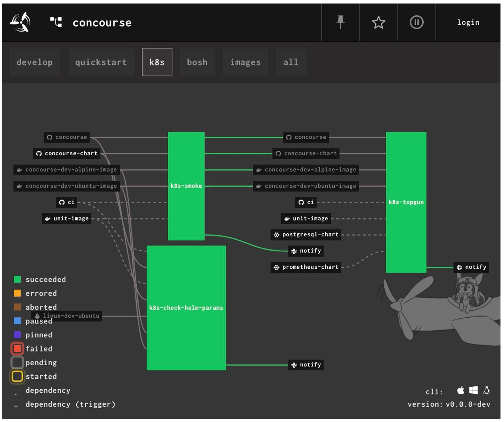Viewport: 504px width, 422px height.
Task: Click the notify output of k8s-topgun
Action: (x=471, y=267)
